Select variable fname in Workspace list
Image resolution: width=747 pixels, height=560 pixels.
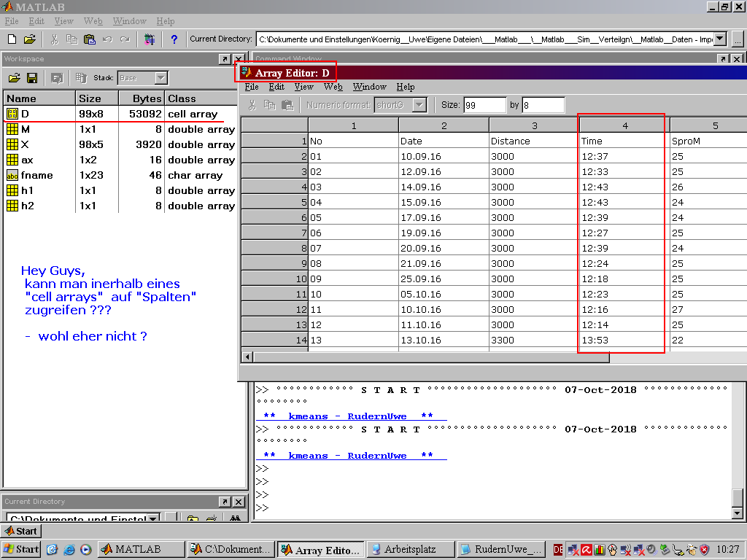37,175
